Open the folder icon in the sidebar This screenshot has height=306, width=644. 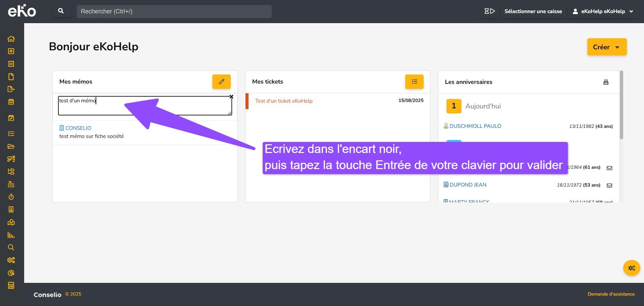(x=11, y=146)
